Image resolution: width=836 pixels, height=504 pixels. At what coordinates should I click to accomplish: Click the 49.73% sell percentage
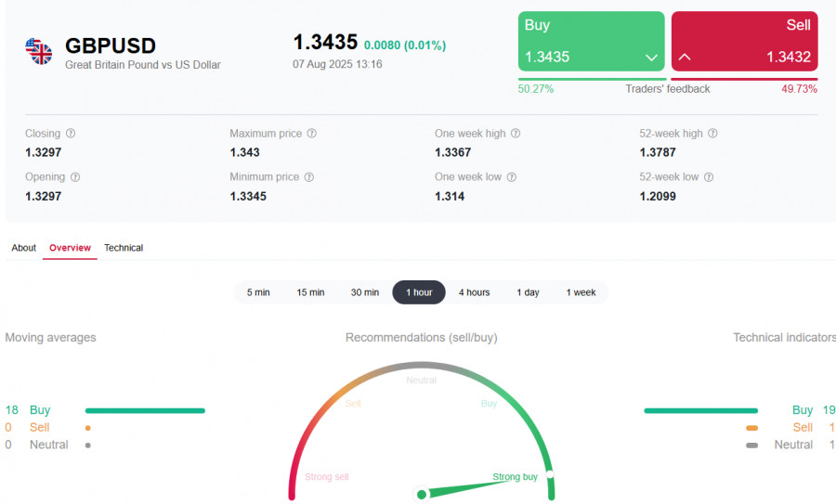click(799, 89)
